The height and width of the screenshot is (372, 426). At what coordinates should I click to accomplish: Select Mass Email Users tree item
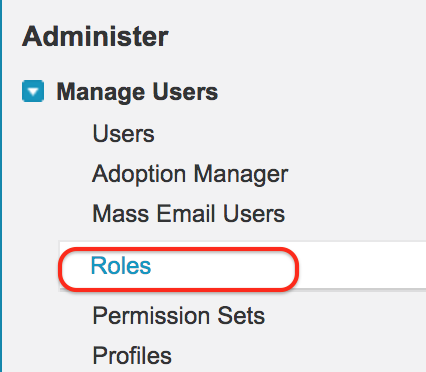189,214
